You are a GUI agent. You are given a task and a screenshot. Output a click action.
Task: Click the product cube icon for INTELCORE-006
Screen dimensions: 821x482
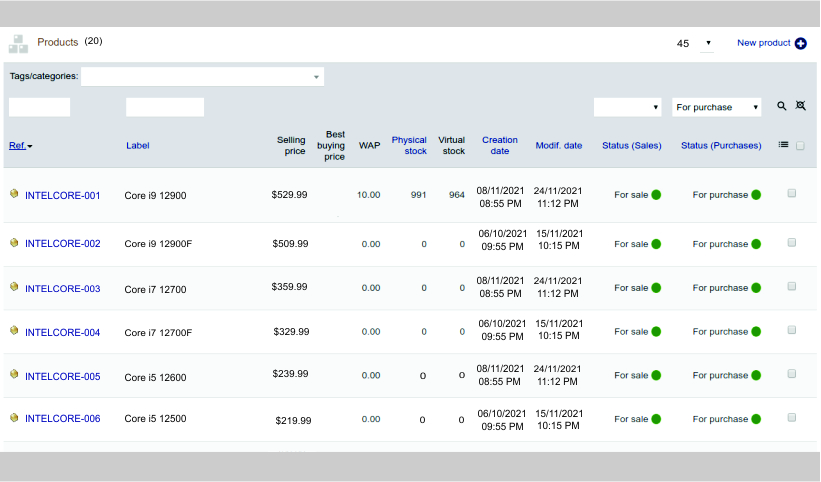click(x=14, y=418)
